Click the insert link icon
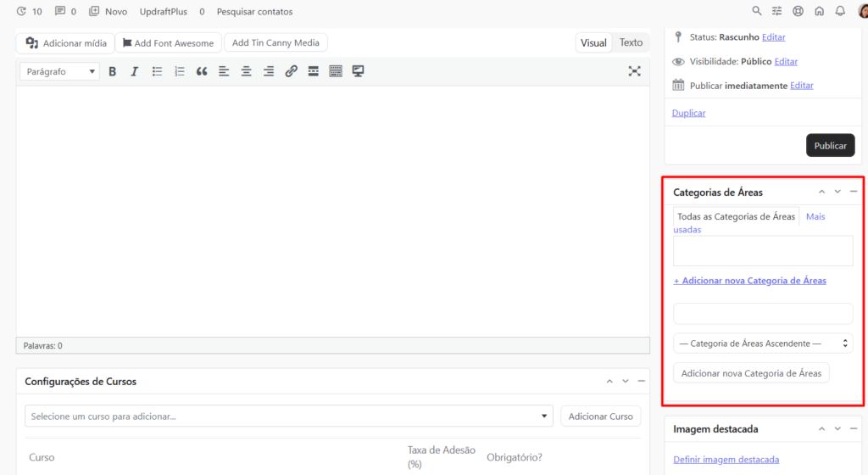 point(291,72)
